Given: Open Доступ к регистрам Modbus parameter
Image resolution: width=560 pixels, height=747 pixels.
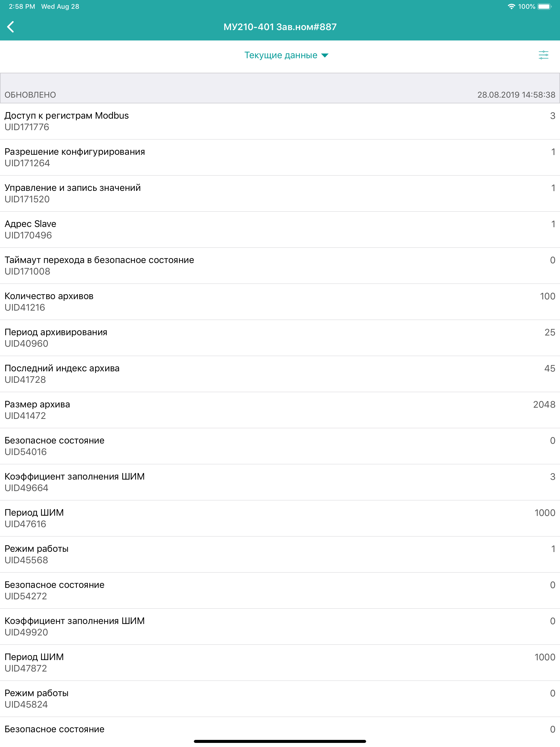Looking at the screenshot, I should [x=280, y=121].
